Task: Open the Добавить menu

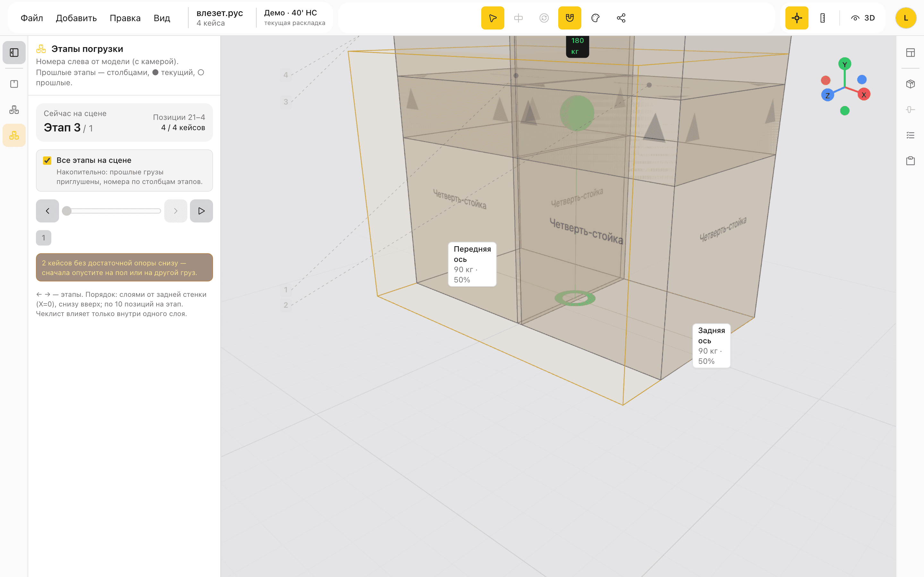Action: 76,18
